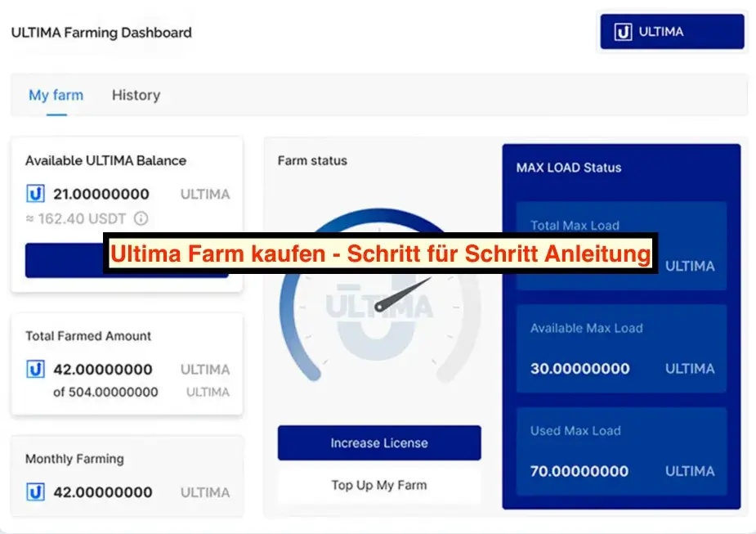Click the 21.00000000 balance value
Screen dimensions: 756x534
pos(101,194)
